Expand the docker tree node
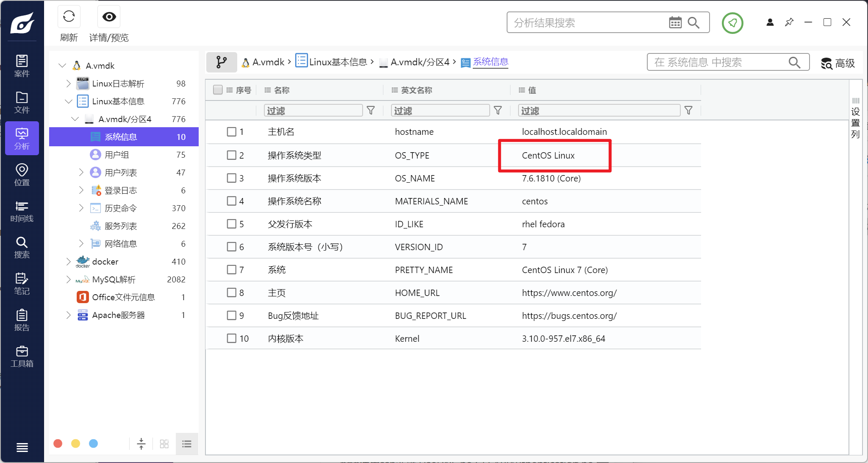Viewport: 868px width, 463px height. [x=68, y=262]
